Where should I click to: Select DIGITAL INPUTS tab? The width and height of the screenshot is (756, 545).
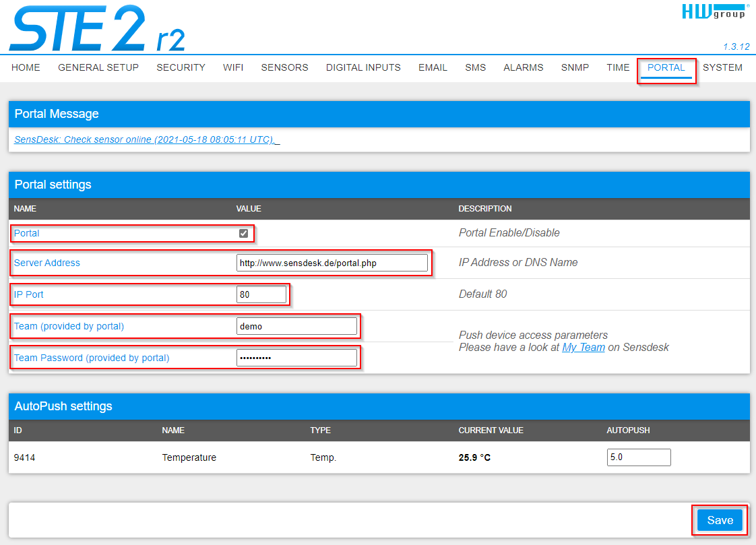(363, 67)
